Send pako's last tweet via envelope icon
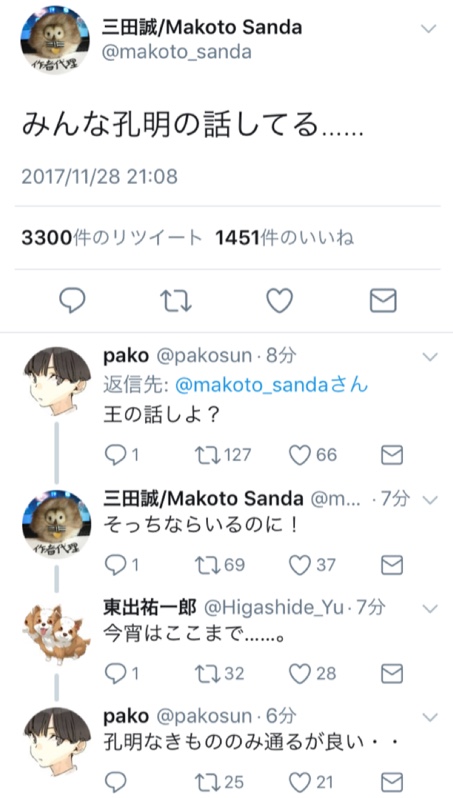 392,782
